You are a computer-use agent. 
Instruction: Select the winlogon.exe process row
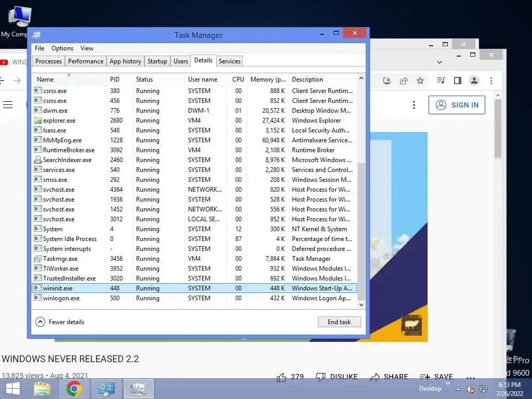194,298
